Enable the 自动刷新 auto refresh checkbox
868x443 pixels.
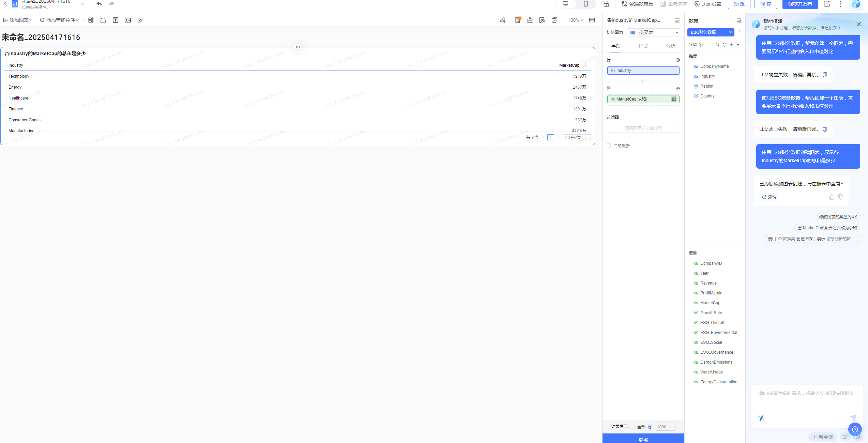609,146
